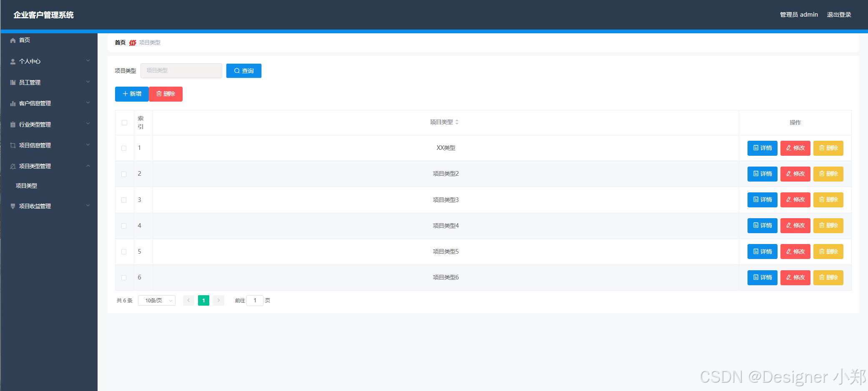Collapse the 项目类型管理 menu chevron
Image resolution: width=868 pixels, height=391 pixels.
88,166
